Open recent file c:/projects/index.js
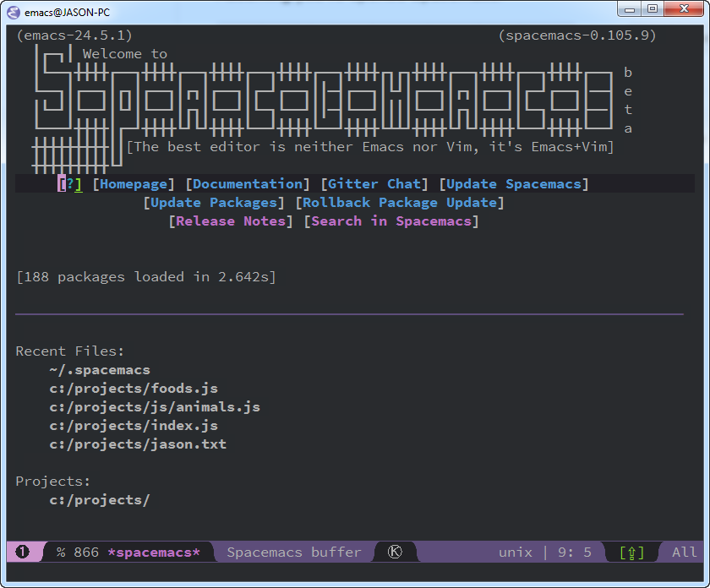 pyautogui.click(x=134, y=426)
